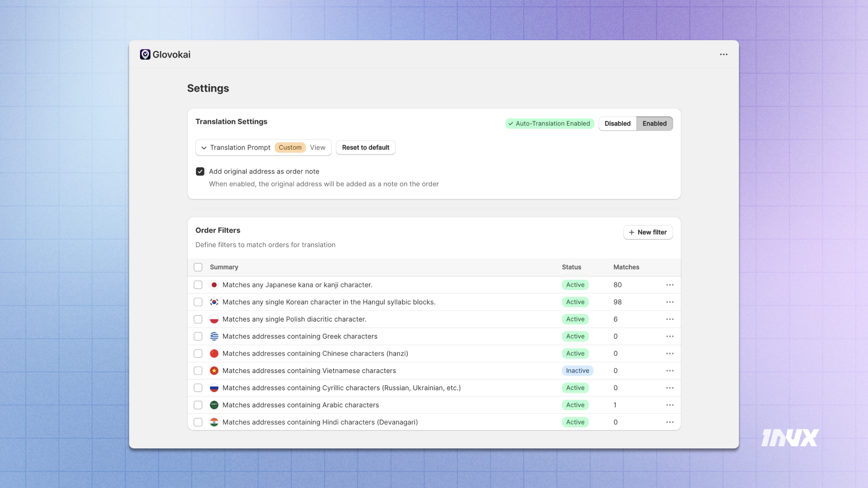
Task: Check the Vietnamese characters filter row
Action: [x=198, y=371]
